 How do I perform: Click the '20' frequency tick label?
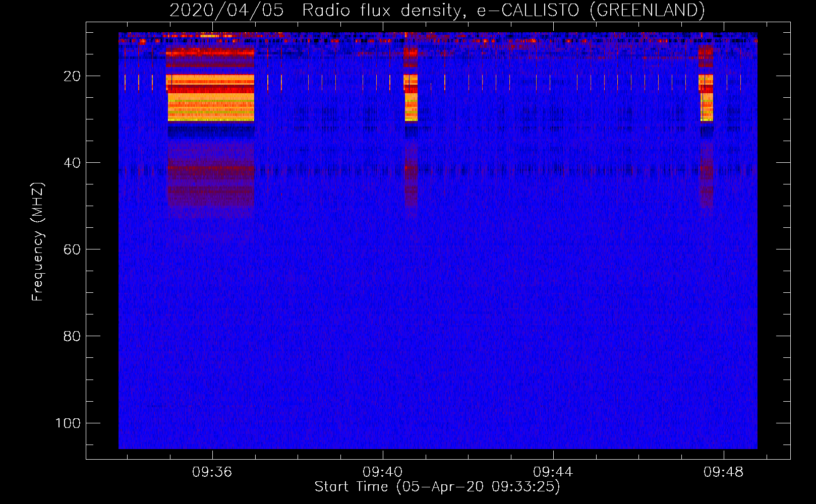pyautogui.click(x=72, y=76)
